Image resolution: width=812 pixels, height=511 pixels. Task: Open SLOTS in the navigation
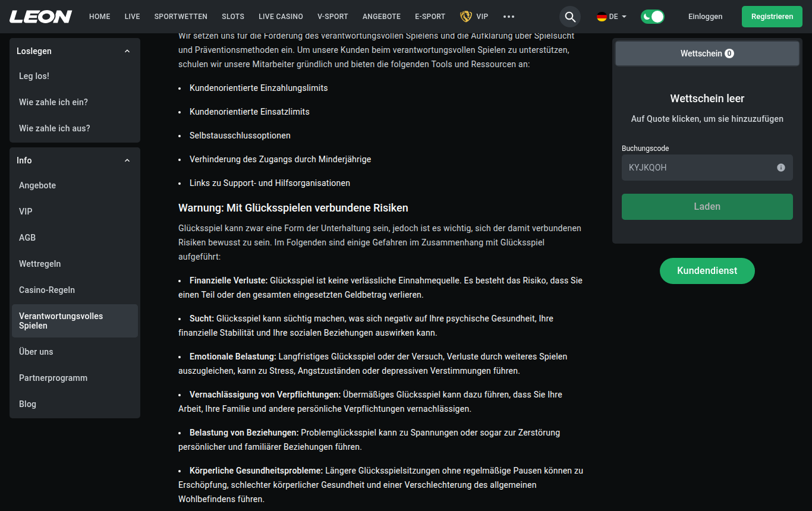click(233, 17)
